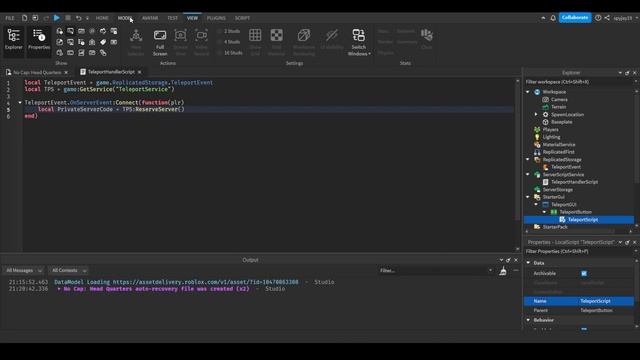
Task: Select the 2 Studs grid option
Action: click(229, 31)
